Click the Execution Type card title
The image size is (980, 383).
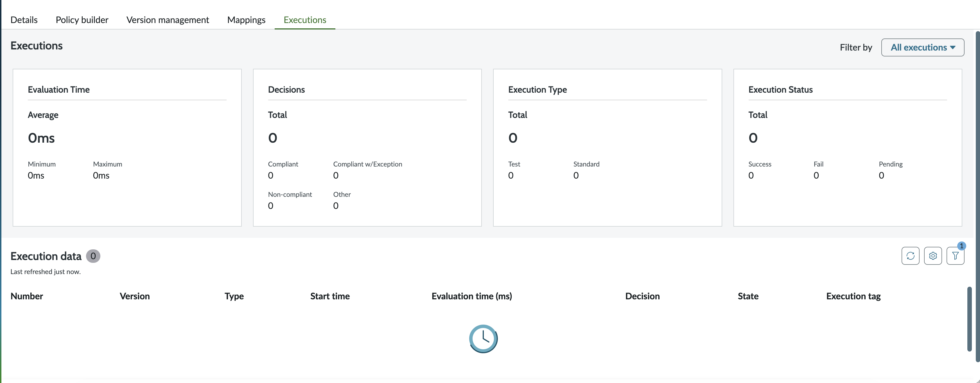[x=537, y=90]
